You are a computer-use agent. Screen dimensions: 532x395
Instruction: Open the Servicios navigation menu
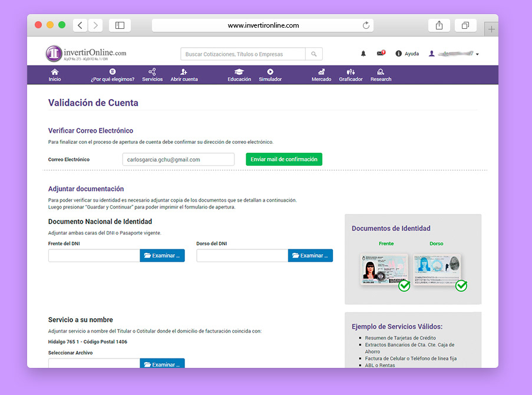pyautogui.click(x=152, y=75)
